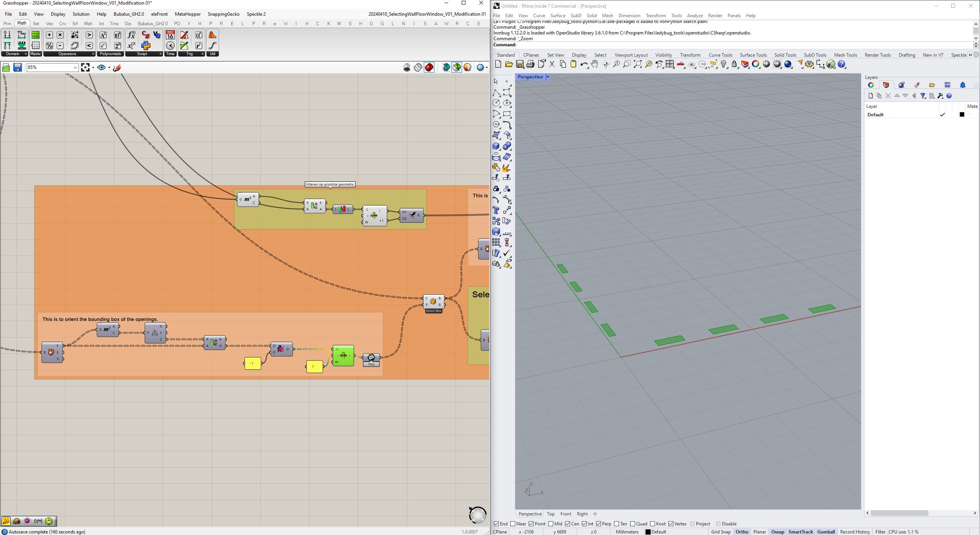Expand more Rhino toolbar tabs chevron

970,55
